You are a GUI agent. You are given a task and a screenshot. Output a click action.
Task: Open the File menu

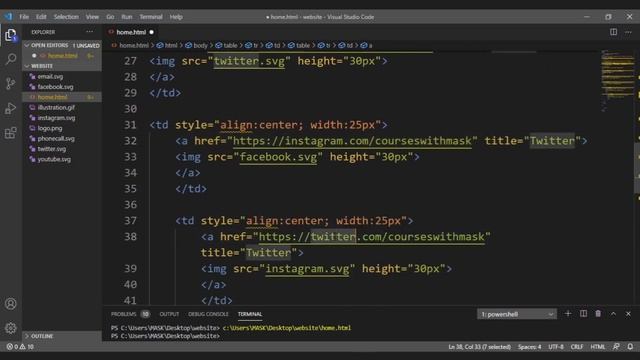24,17
